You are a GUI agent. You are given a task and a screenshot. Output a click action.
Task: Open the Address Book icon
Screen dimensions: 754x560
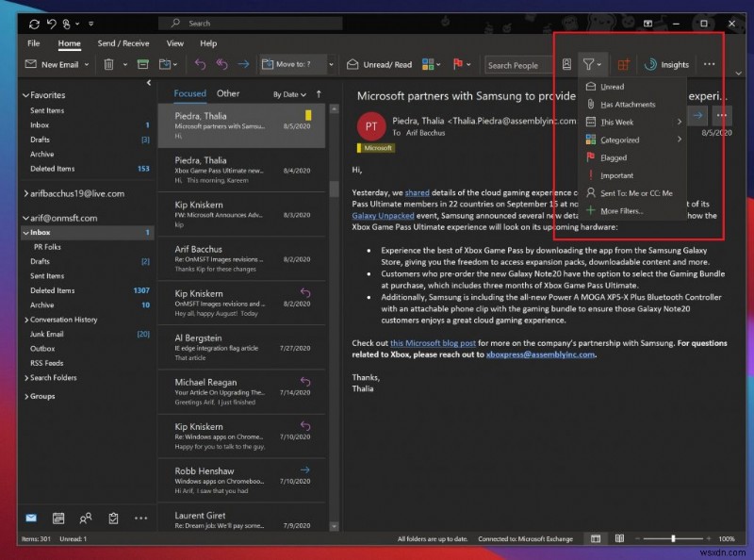[x=566, y=65]
